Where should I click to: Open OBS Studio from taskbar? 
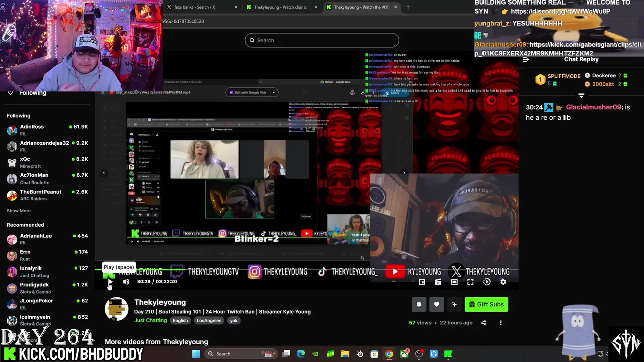click(x=419, y=354)
